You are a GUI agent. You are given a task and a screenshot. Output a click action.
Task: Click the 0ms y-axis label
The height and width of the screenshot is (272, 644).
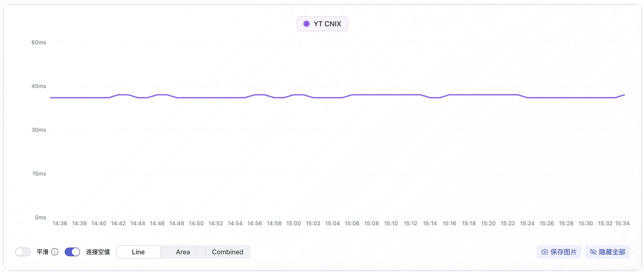click(40, 217)
